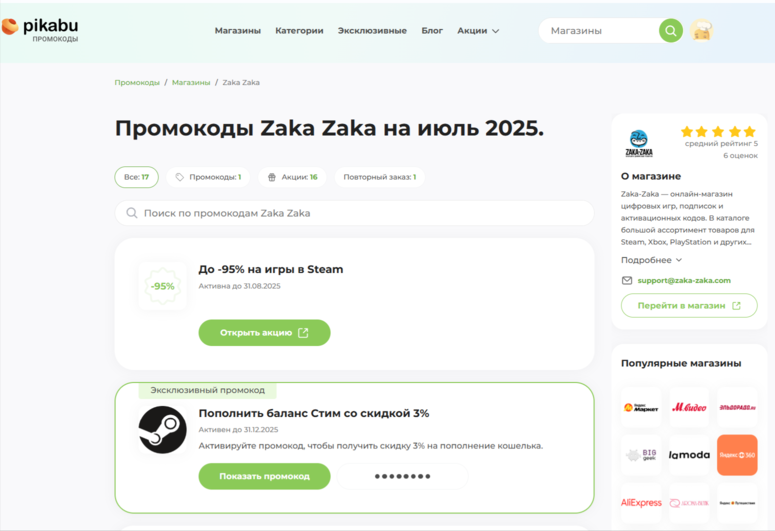Screen dimensions: 775x531
Task: Select the Акции: 16 filter tab
Action: 292,177
